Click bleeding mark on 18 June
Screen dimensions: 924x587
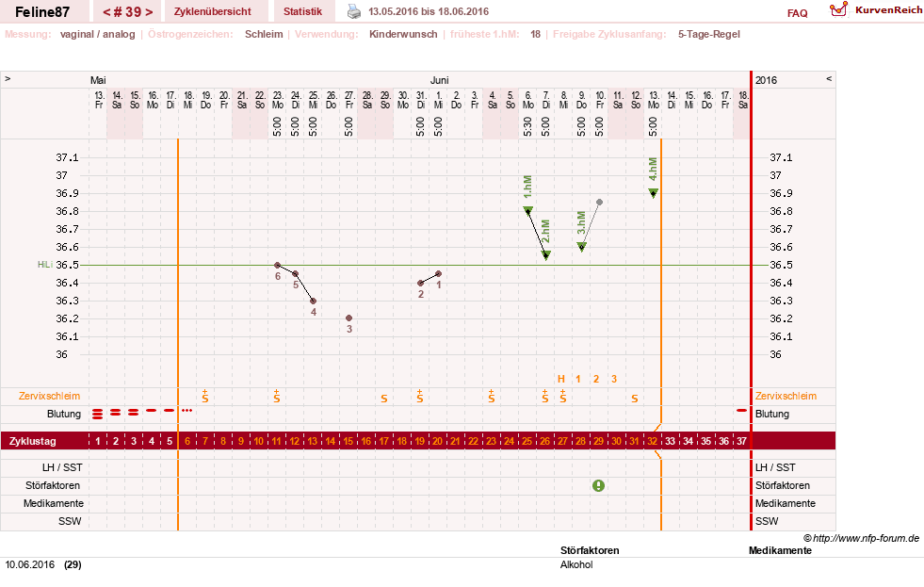click(x=741, y=410)
